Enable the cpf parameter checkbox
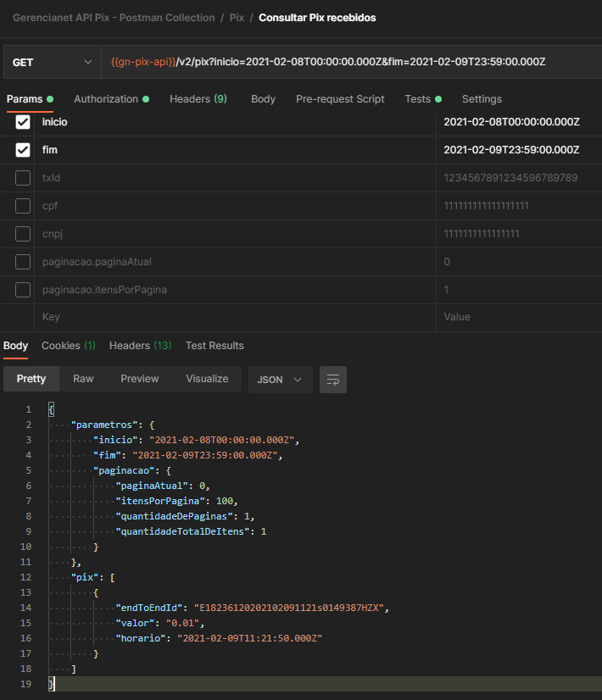This screenshot has height=700, width=602. (x=23, y=206)
